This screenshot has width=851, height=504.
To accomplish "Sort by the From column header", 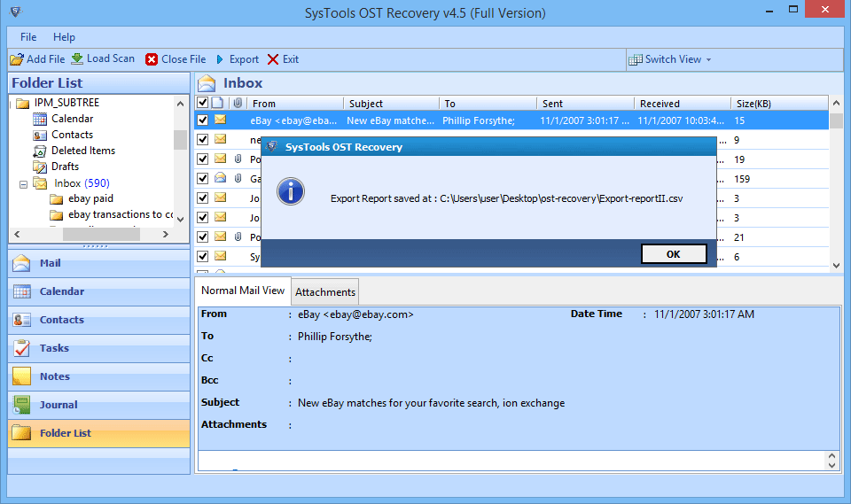I will (x=295, y=103).
